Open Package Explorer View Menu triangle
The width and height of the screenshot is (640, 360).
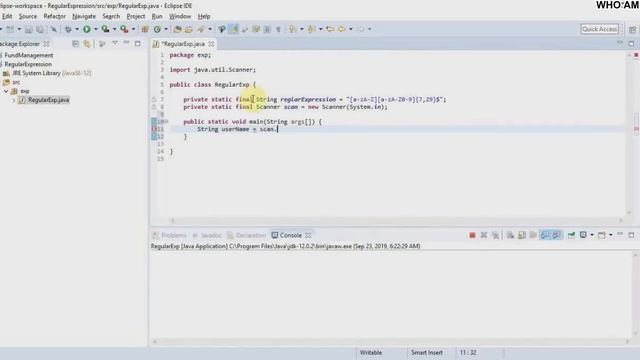click(115, 43)
